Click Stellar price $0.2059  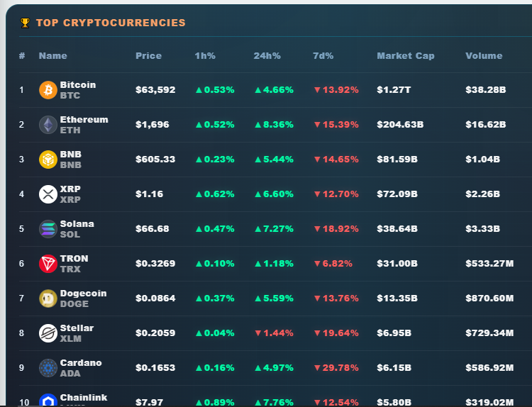pos(155,333)
